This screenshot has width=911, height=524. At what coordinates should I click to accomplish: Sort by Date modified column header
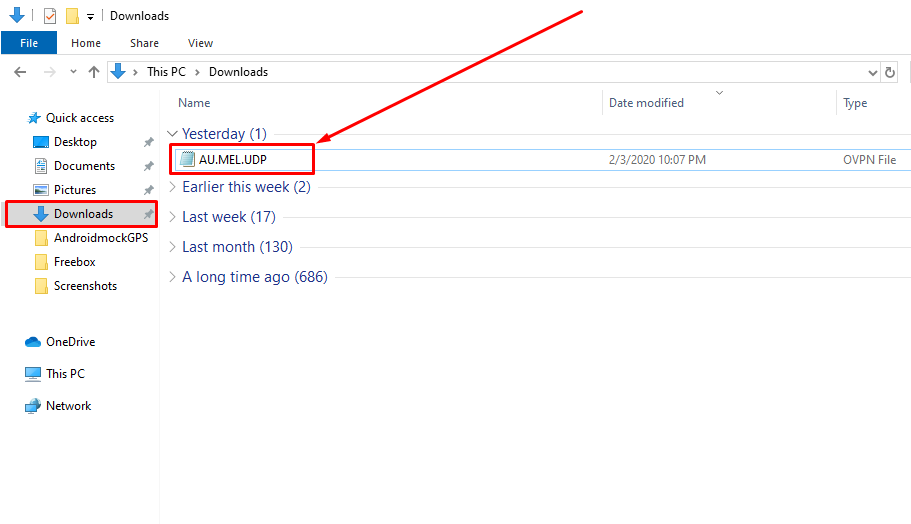click(x=646, y=103)
